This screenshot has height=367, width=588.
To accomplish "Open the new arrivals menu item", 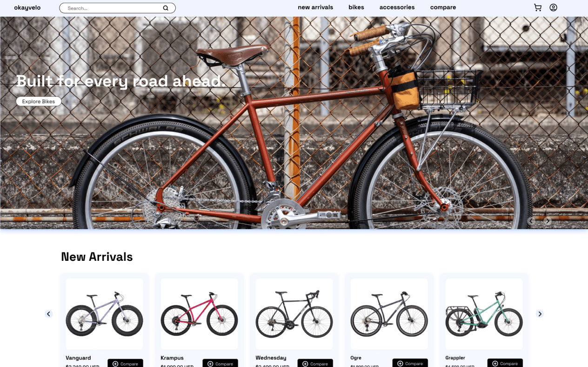I will click(315, 7).
